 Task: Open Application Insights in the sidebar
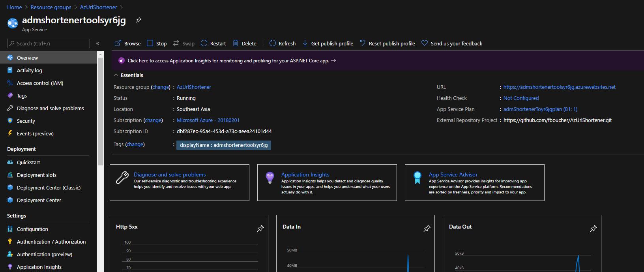pyautogui.click(x=49, y=267)
